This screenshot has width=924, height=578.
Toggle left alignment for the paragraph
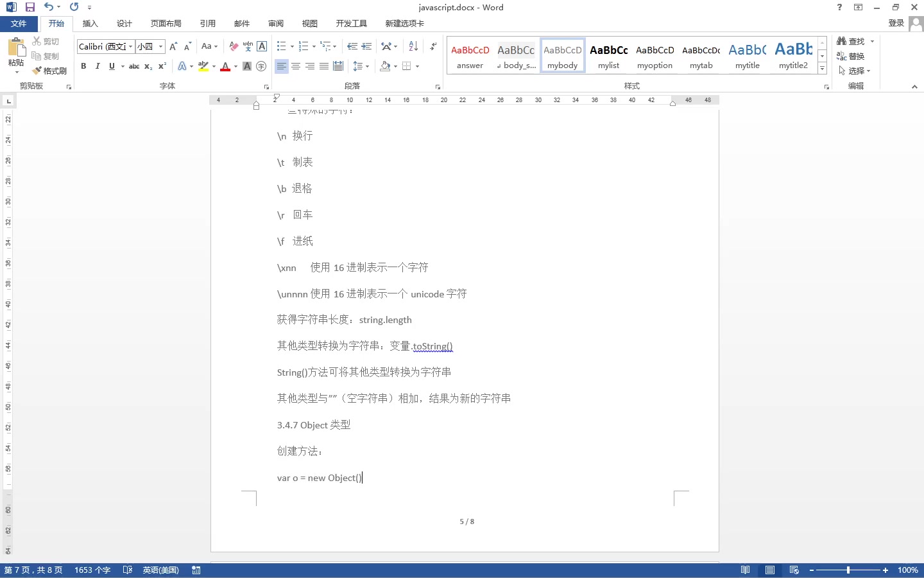tap(282, 66)
